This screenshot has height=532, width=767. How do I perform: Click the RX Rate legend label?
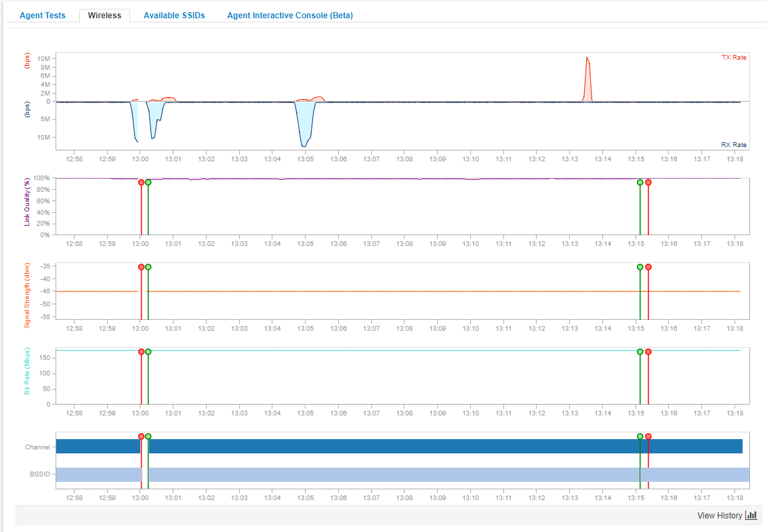point(734,145)
